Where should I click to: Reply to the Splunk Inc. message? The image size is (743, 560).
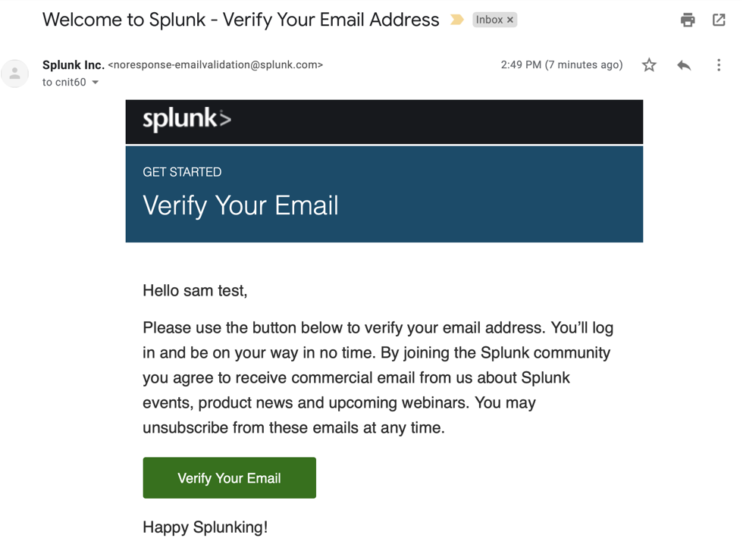684,65
